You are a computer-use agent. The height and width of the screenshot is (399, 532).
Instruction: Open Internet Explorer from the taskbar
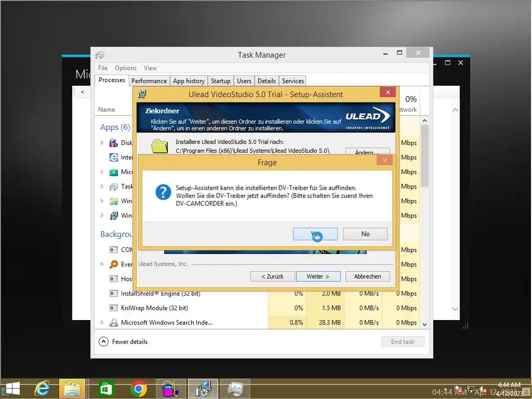[42, 389]
